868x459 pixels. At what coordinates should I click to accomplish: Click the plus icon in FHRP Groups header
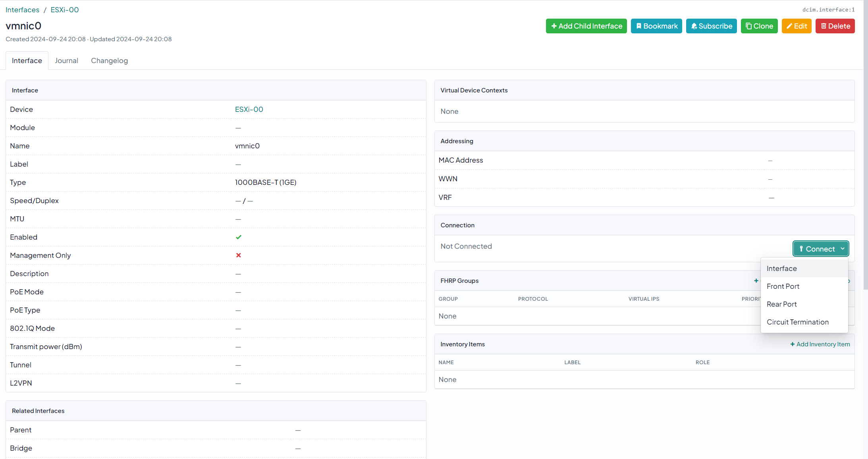tap(756, 280)
